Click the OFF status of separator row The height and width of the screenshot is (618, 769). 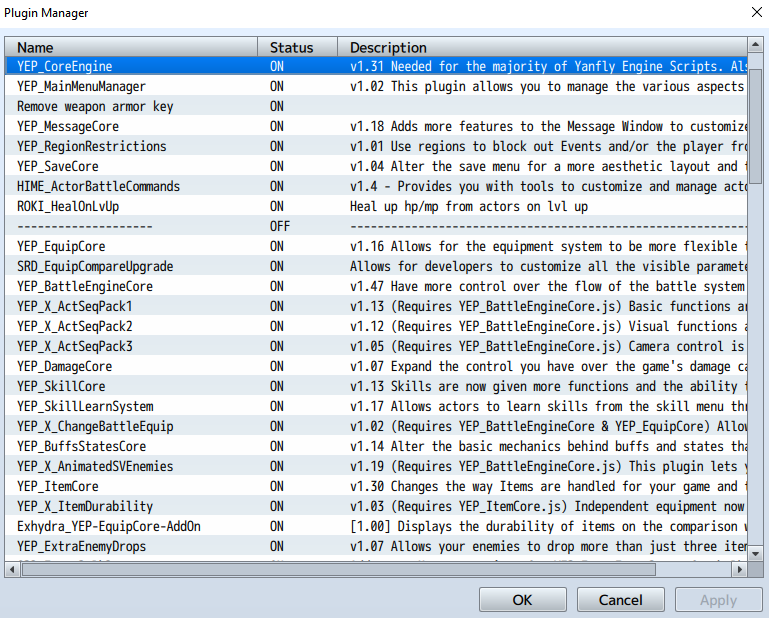click(x=280, y=226)
